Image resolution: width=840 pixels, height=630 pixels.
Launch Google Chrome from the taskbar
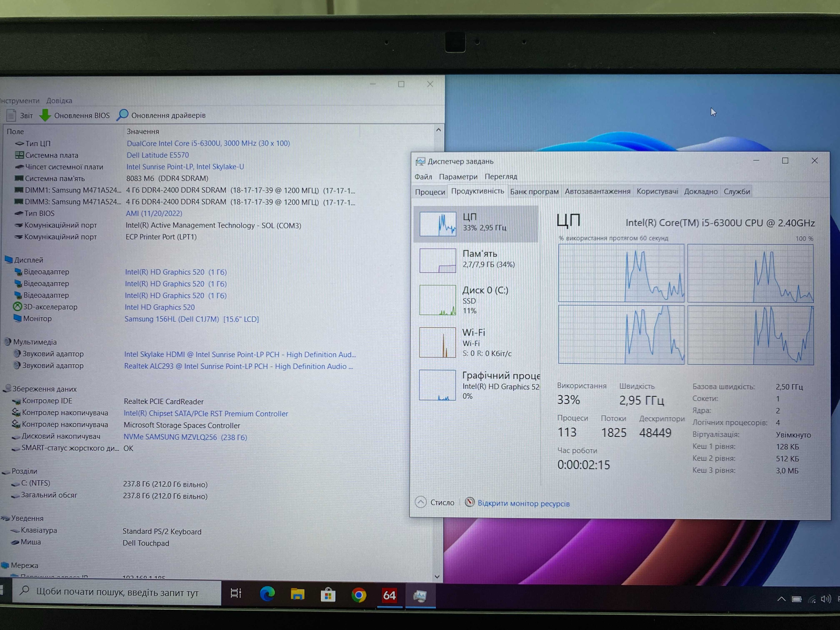(x=359, y=595)
